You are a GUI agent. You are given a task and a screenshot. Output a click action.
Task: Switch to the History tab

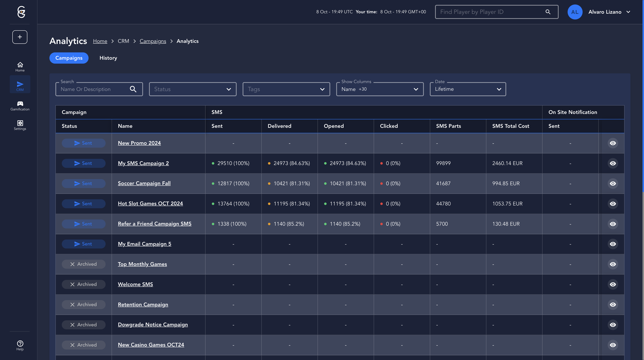108,58
